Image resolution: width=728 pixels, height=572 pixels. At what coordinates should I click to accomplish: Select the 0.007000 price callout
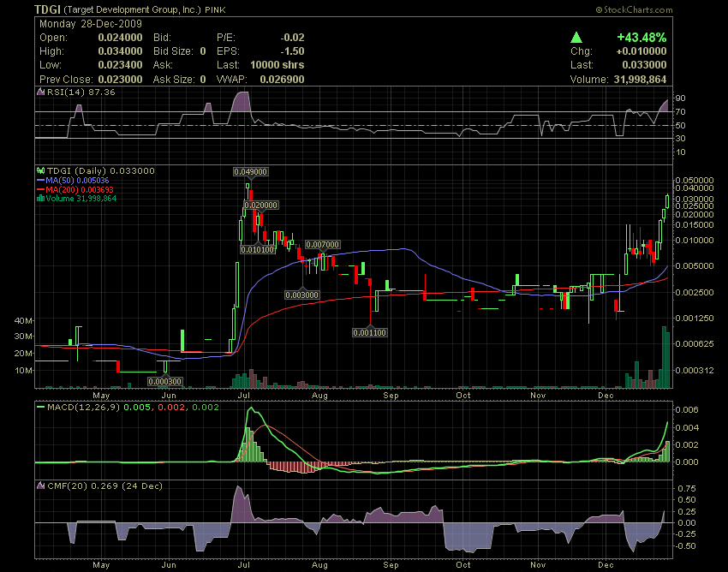323,245
